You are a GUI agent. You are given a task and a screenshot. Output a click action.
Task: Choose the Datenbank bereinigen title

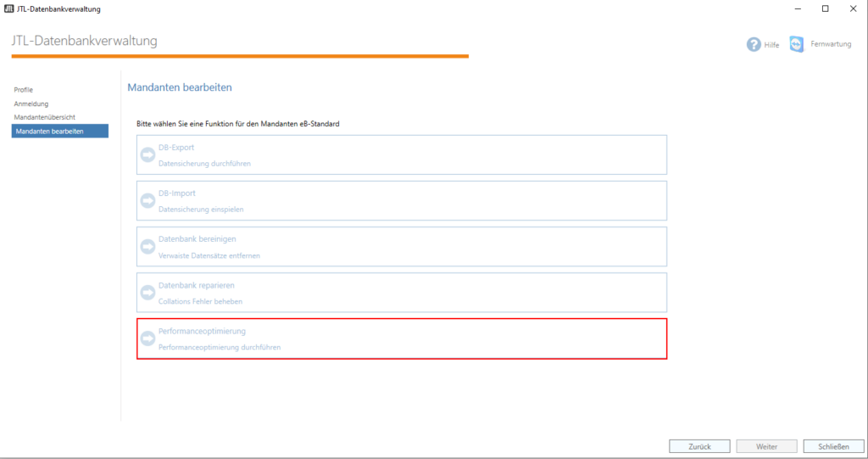coord(197,239)
